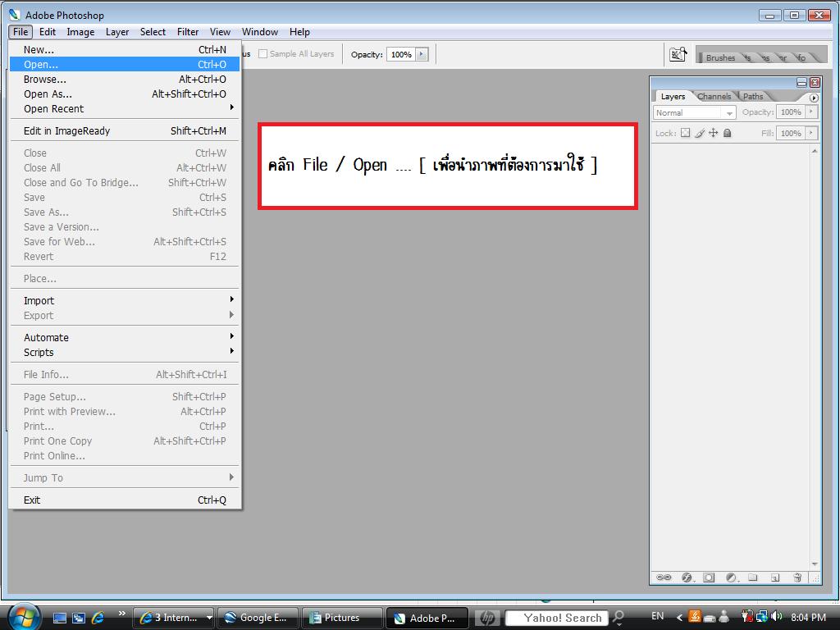Create a new layer group folder
Image resolution: width=840 pixels, height=630 pixels.
pyautogui.click(x=753, y=577)
